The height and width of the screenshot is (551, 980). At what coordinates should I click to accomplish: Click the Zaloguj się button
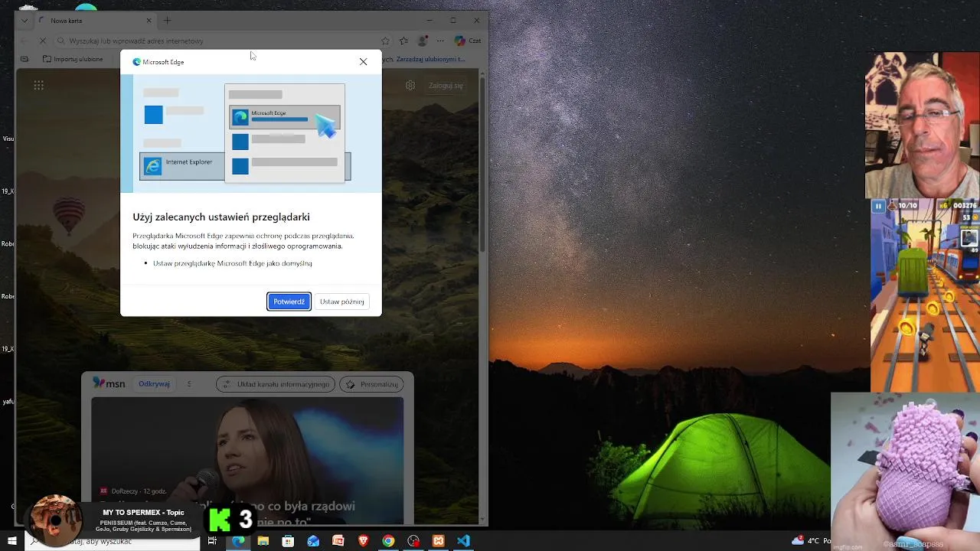pyautogui.click(x=446, y=85)
